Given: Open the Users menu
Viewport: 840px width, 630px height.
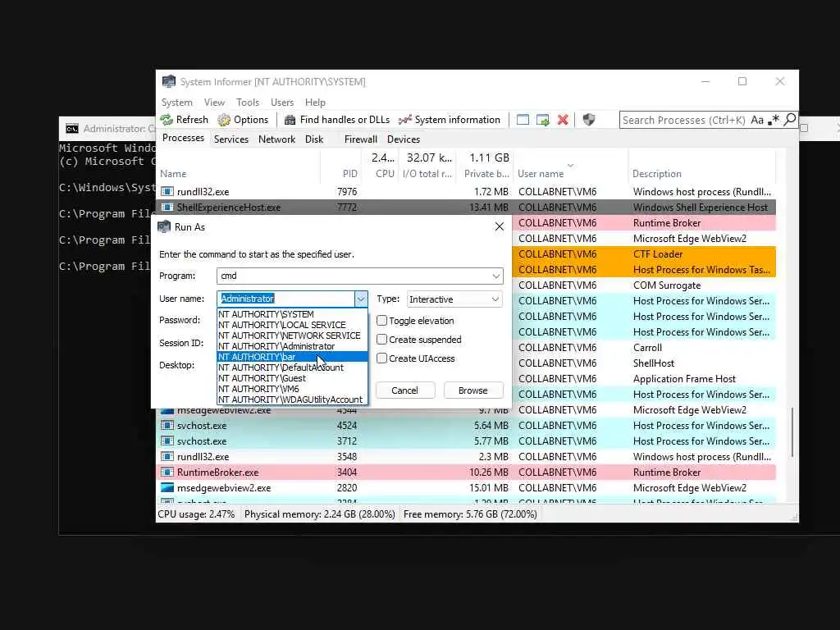Looking at the screenshot, I should [x=282, y=103].
